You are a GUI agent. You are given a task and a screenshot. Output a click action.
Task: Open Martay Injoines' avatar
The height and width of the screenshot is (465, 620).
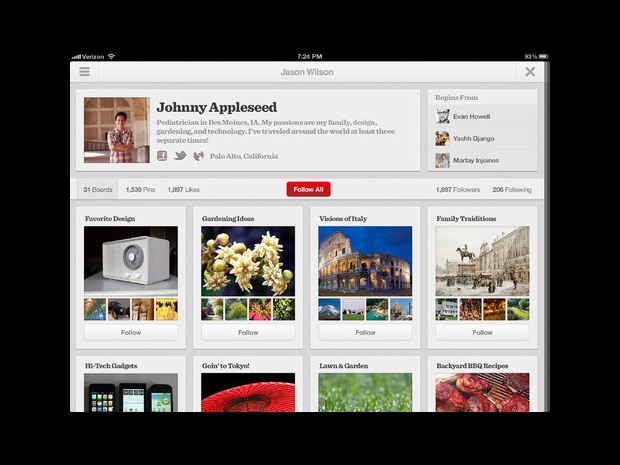[442, 161]
